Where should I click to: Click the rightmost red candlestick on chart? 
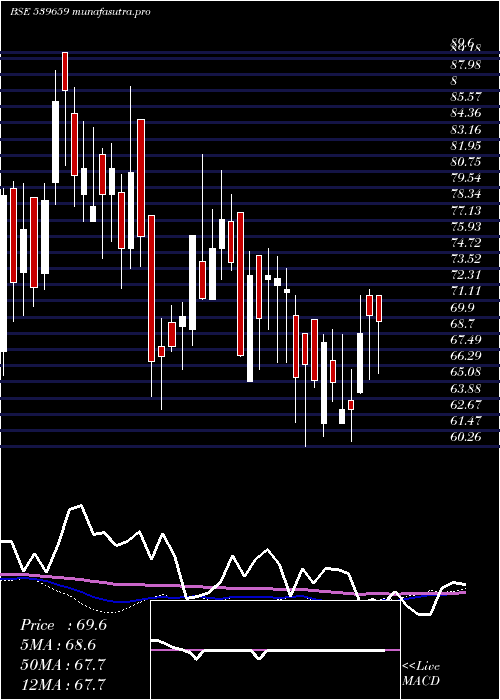coord(379,308)
